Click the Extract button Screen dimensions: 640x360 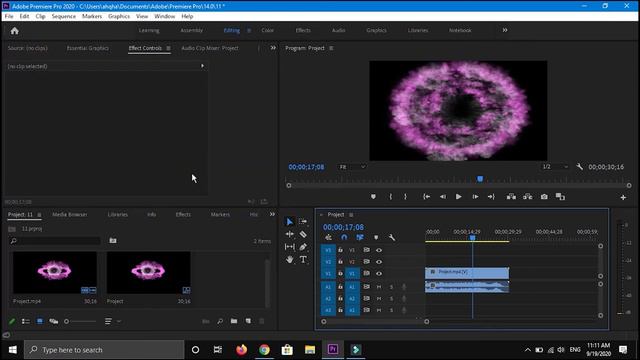coord(527,197)
